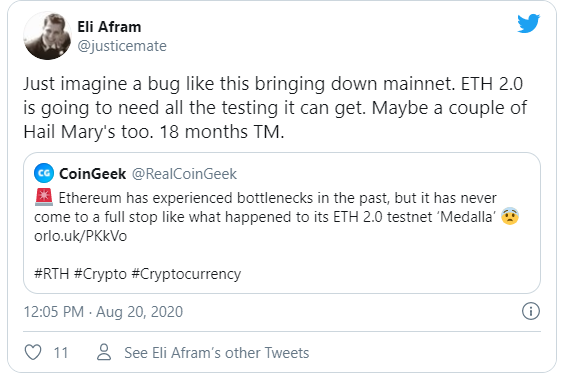Image resolution: width=566 pixels, height=373 pixels.
Task: Select See Eli Afram's other Tweets
Action: (217, 353)
